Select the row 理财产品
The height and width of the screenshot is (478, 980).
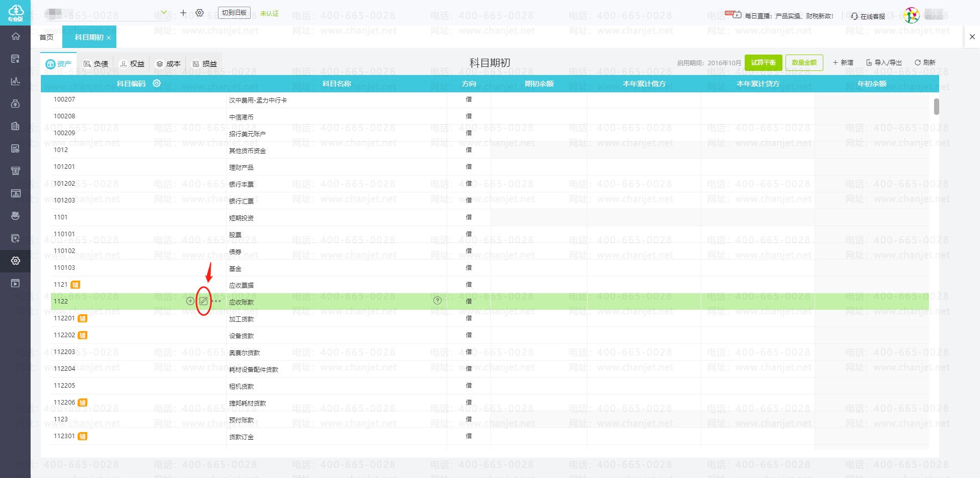490,167
